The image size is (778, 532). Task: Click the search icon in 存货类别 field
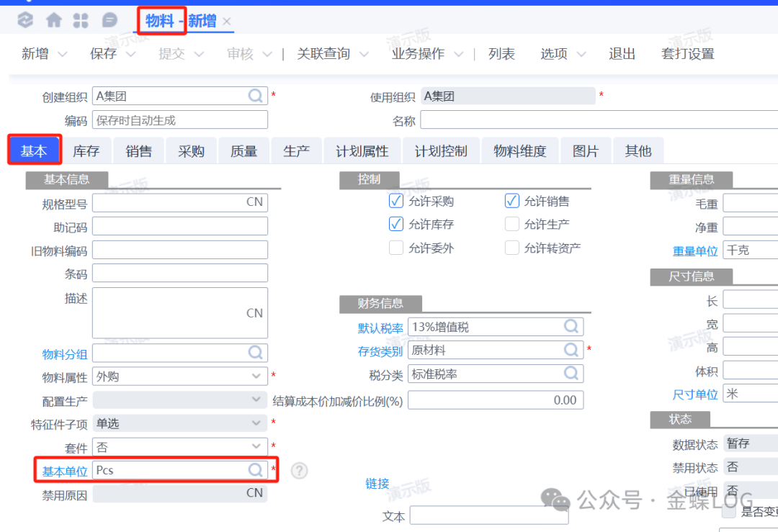click(571, 350)
